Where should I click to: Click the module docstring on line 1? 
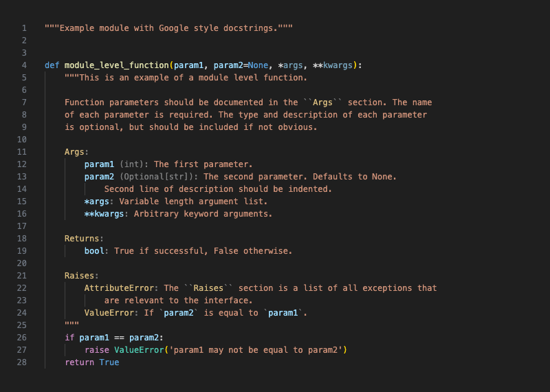coord(168,28)
